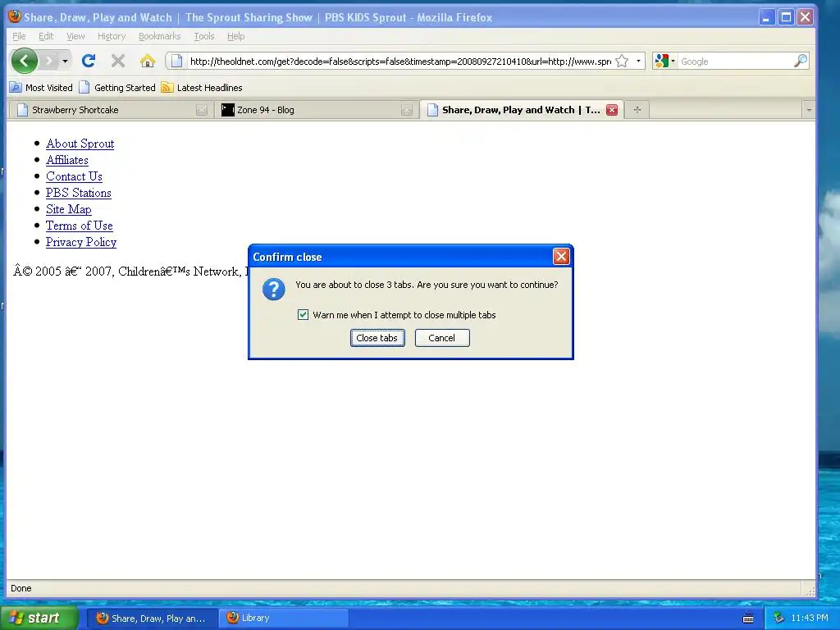The image size is (840, 630).
Task: Open the list all tabs dropdown
Action: (809, 110)
